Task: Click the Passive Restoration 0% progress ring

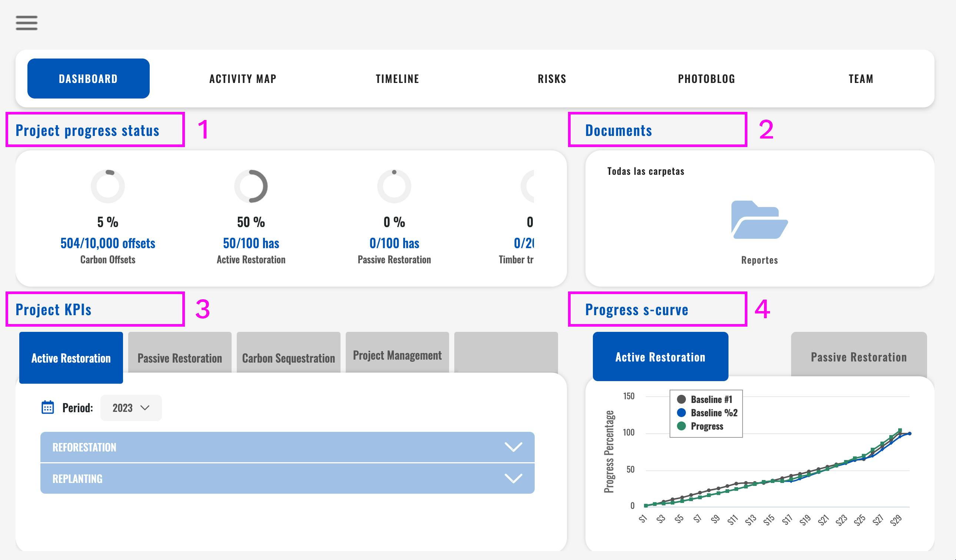Action: click(x=394, y=186)
